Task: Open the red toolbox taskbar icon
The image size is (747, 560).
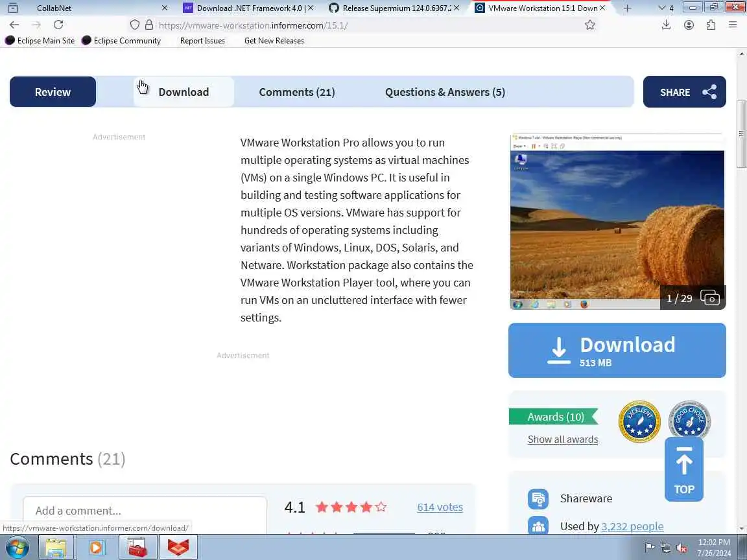Action: coord(137,548)
